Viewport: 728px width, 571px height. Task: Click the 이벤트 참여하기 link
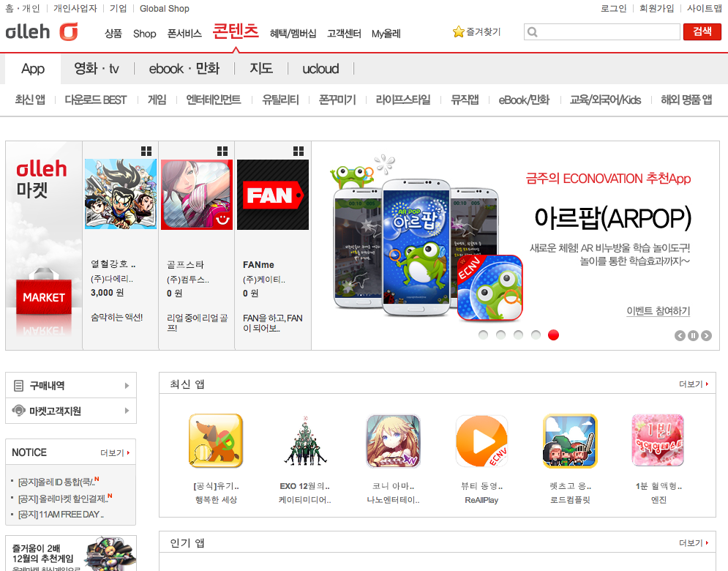click(x=658, y=311)
